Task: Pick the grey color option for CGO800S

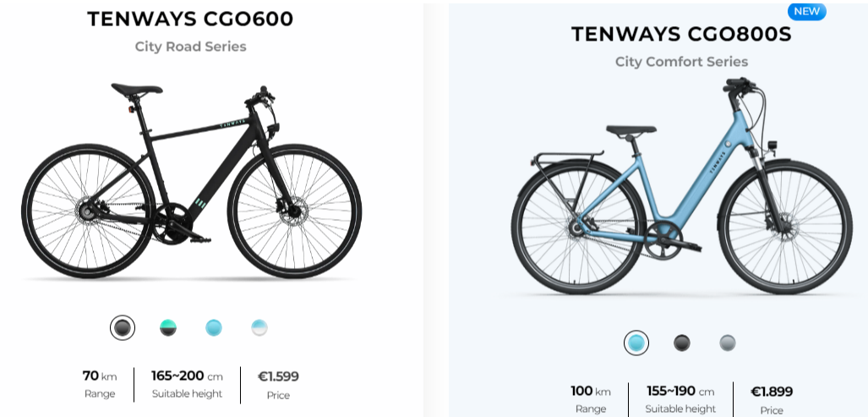Action: (728, 343)
